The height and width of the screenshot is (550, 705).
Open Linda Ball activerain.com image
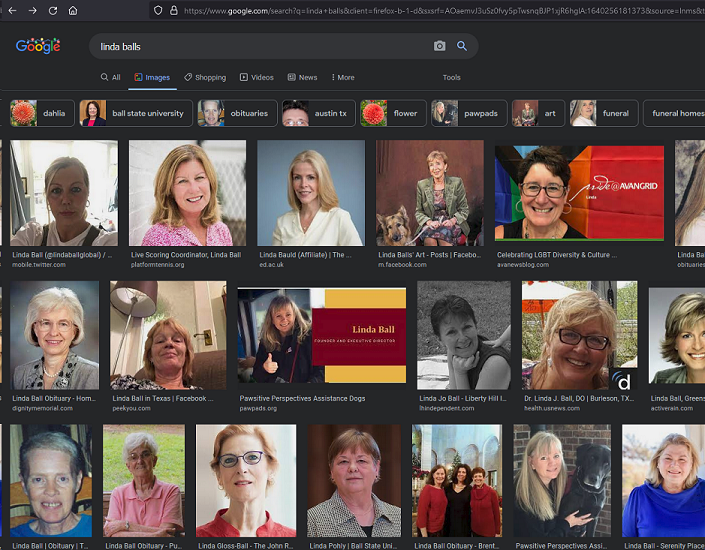tap(677, 335)
